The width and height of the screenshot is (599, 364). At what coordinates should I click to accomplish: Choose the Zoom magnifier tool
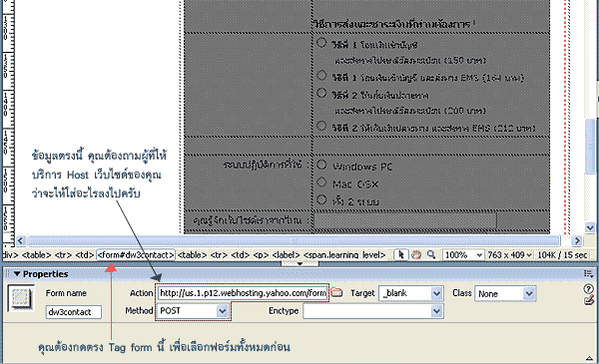coord(431,254)
